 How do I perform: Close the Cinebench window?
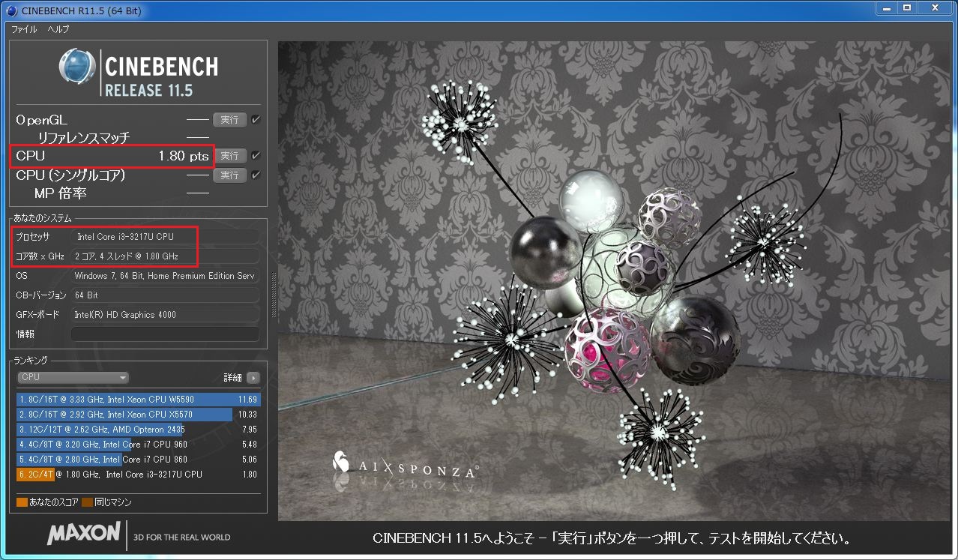pos(933,8)
